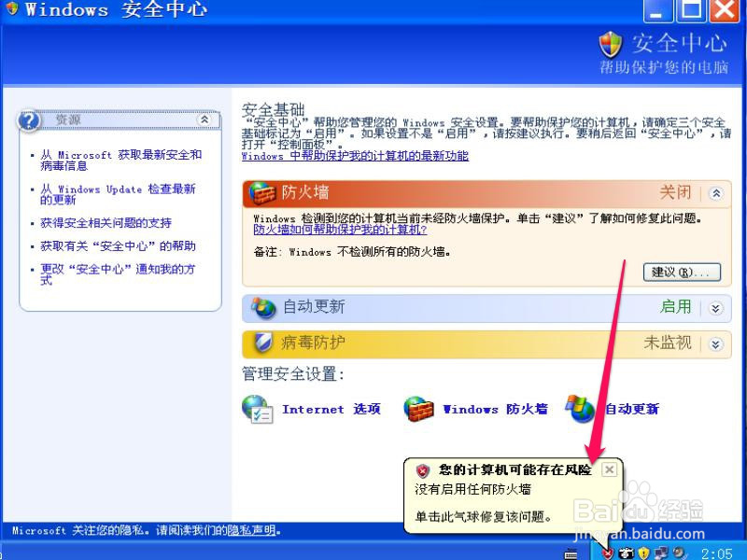Open link 防火墙如何帮助保护我的计算机?

pyautogui.click(x=340, y=230)
